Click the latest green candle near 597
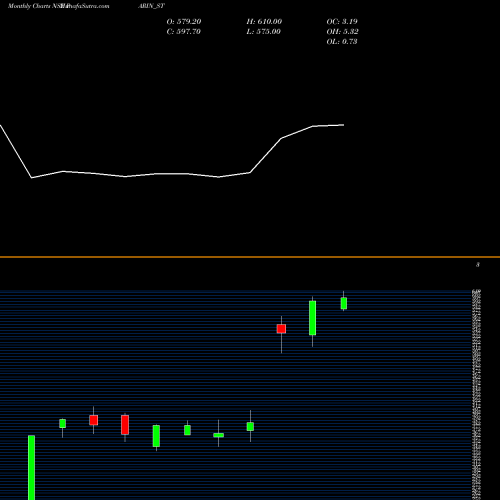This screenshot has width=500, height=500. tap(344, 303)
